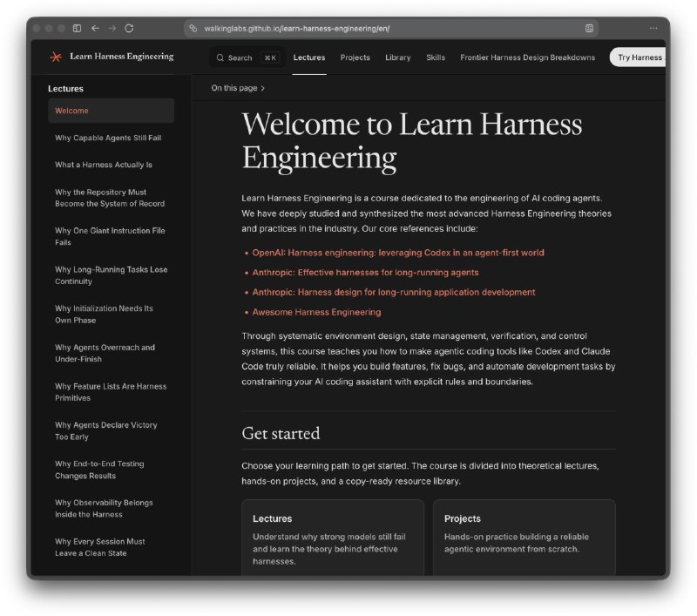Select Why Capable Agents Still Fail lecture

108,138
